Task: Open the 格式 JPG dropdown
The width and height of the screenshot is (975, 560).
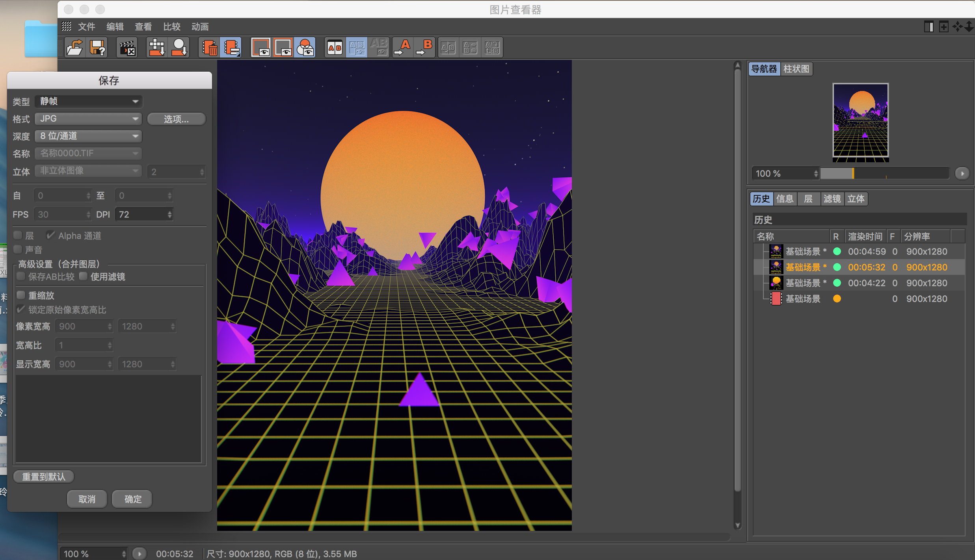Action: (88, 119)
